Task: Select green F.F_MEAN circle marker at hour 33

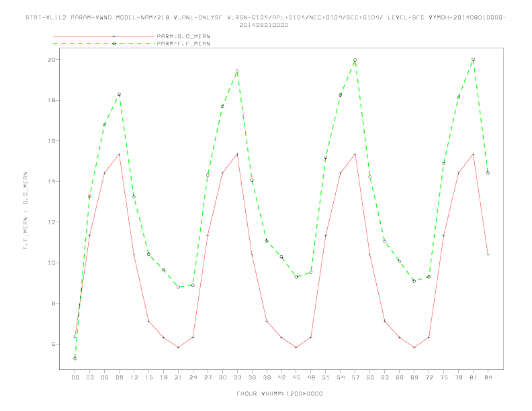Action: coord(237,71)
